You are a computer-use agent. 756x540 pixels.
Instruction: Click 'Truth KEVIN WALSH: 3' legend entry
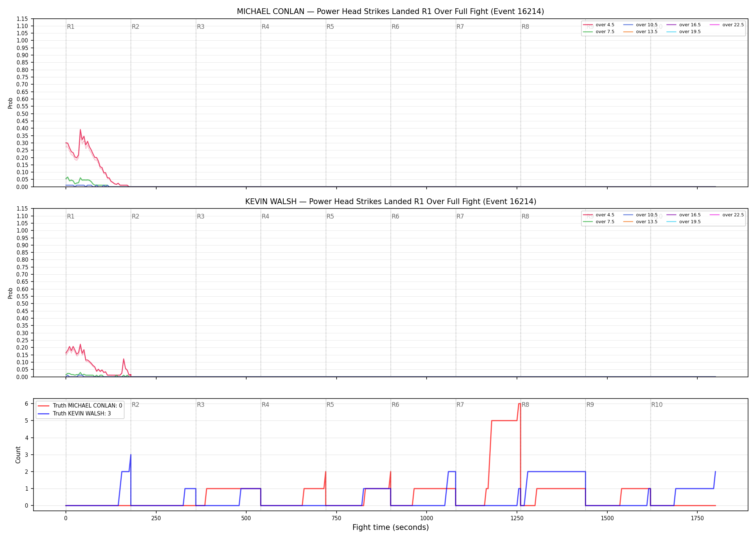(x=75, y=414)
